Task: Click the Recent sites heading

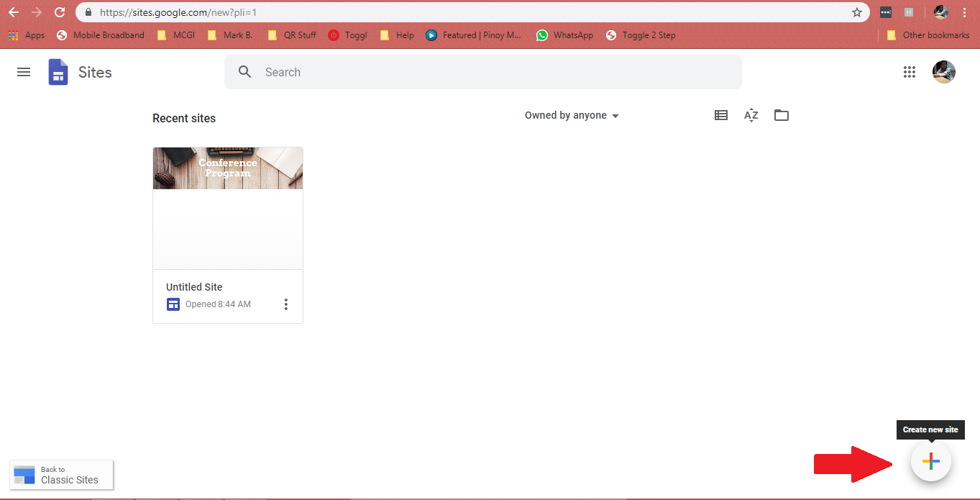Action: (184, 118)
